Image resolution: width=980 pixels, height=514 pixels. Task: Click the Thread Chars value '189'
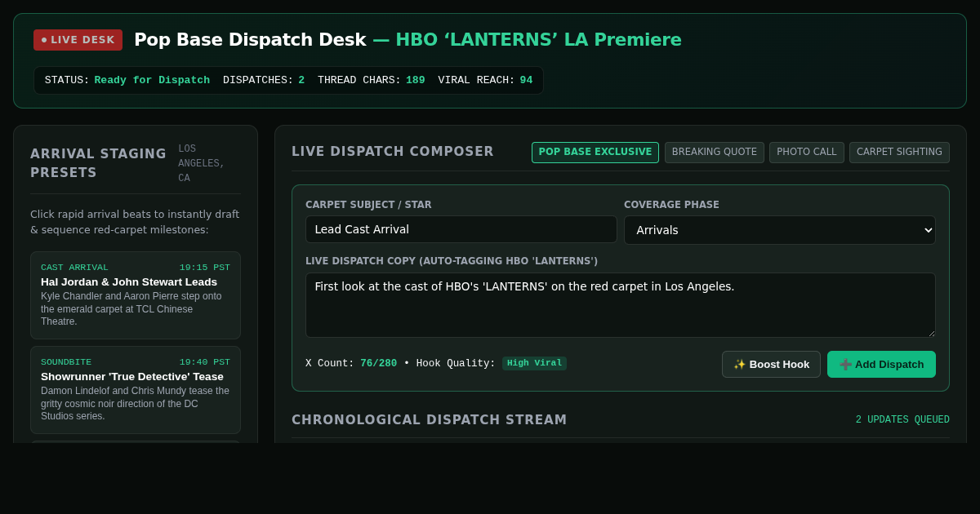(415, 80)
